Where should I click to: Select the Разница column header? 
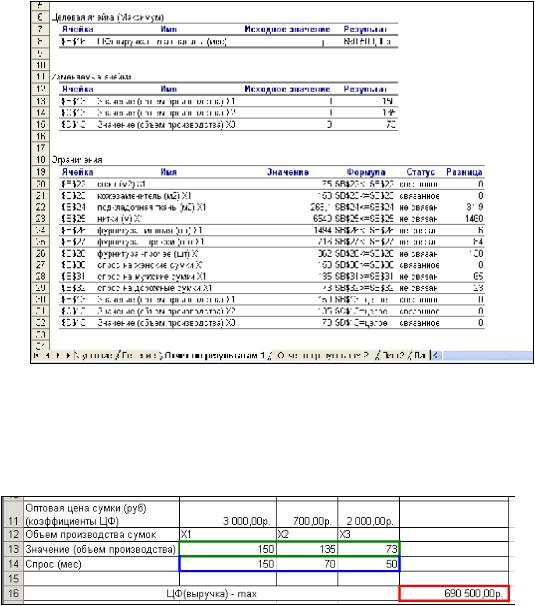pos(464,172)
